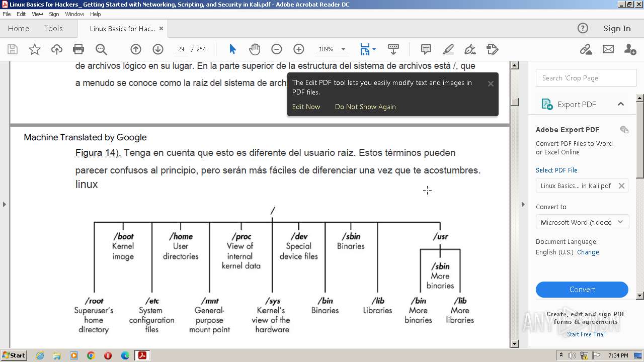
Task: Collapse the Export PDF section
Action: (621, 104)
